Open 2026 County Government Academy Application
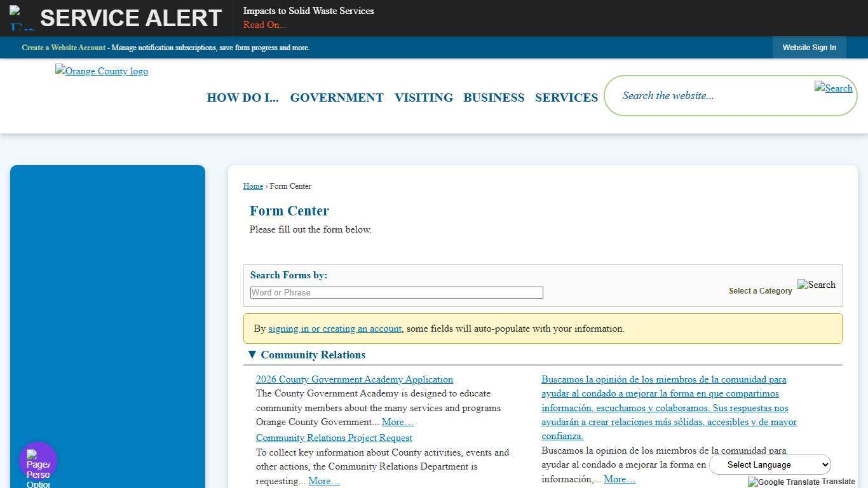This screenshot has width=868, height=488. pyautogui.click(x=355, y=379)
